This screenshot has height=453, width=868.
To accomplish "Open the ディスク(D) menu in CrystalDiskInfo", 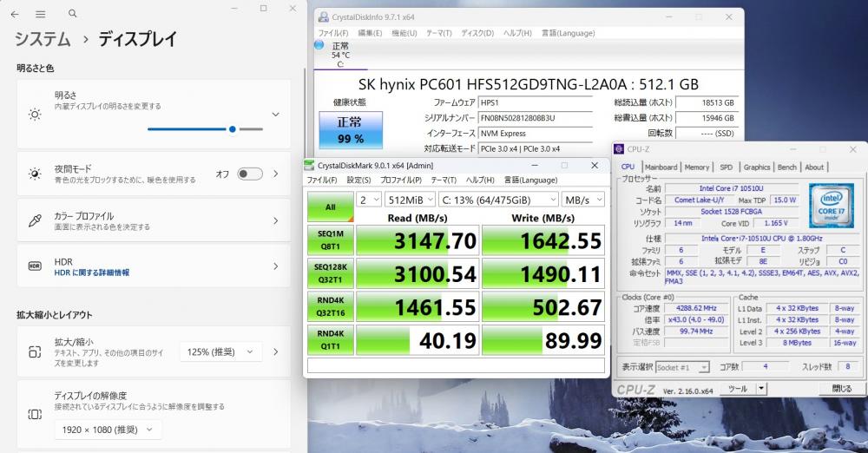I will pyautogui.click(x=477, y=33).
